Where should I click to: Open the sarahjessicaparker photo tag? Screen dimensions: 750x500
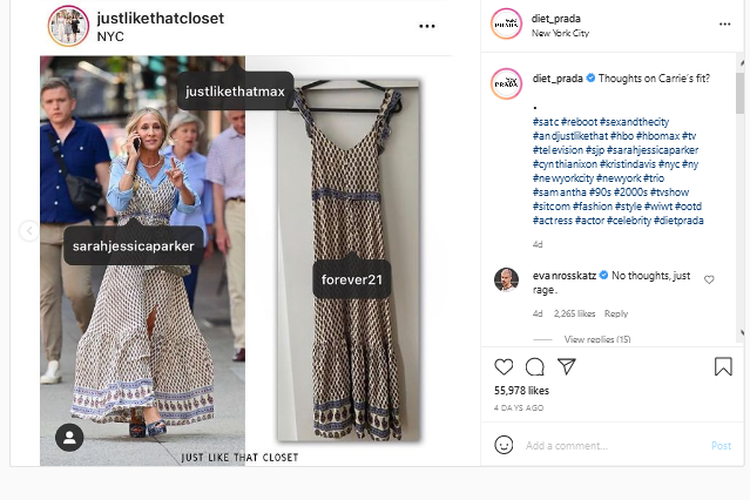pos(133,246)
